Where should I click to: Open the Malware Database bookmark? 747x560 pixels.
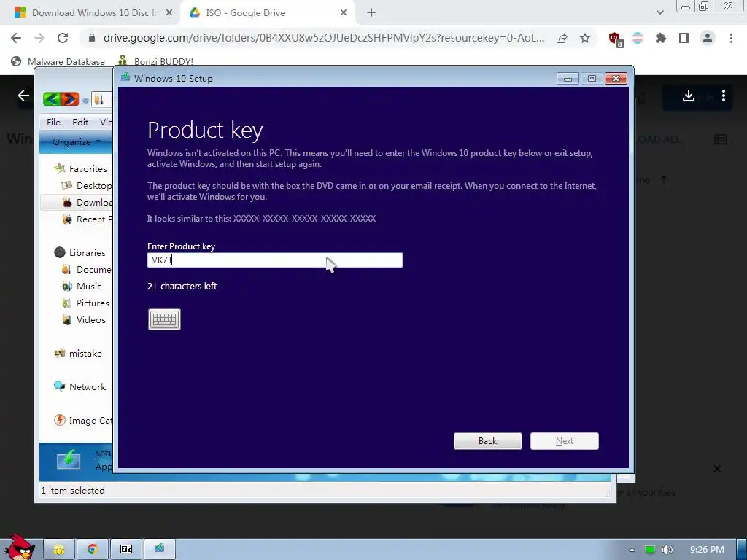click(58, 61)
